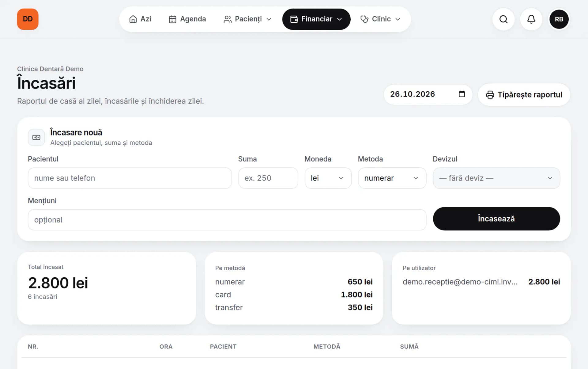The height and width of the screenshot is (369, 588).
Task: Click the ORA column header
Action: coord(166,347)
